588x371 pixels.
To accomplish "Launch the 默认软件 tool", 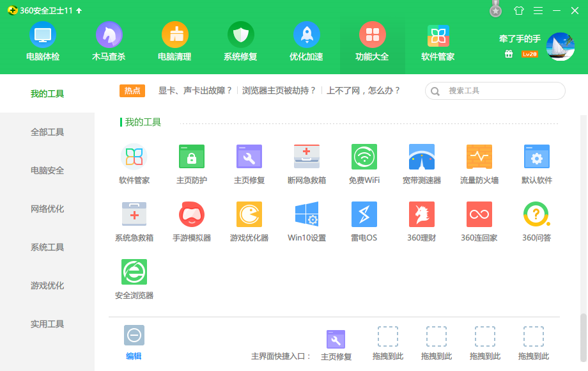I will tap(537, 164).
